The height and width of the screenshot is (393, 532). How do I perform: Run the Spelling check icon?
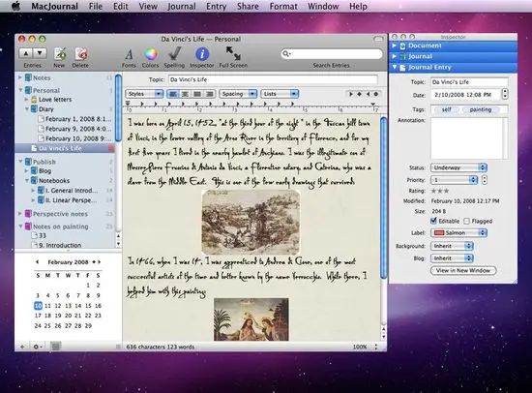174,53
